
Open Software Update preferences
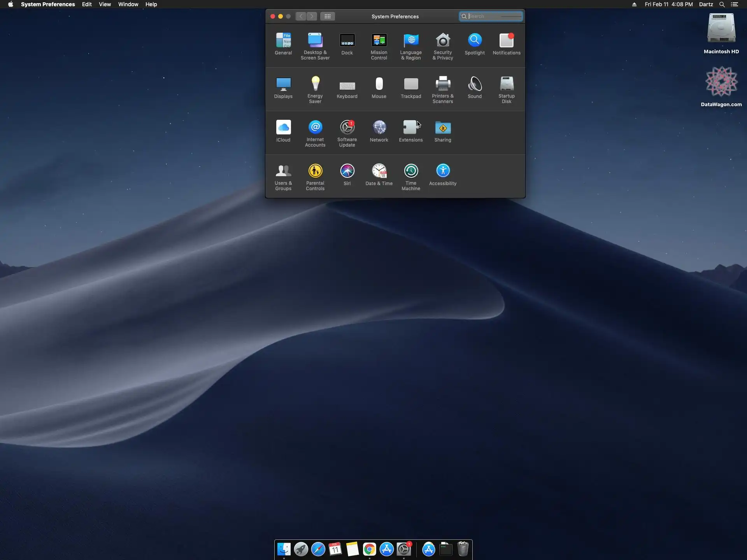pyautogui.click(x=347, y=128)
